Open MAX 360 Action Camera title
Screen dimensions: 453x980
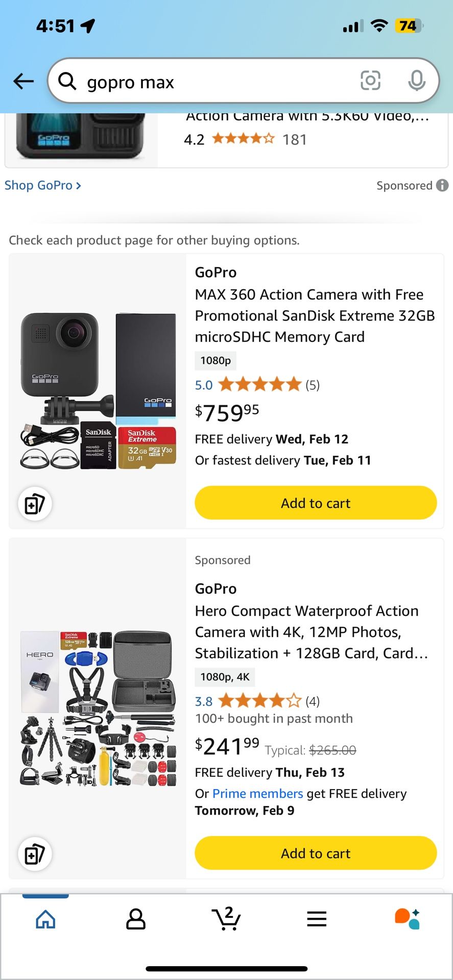[314, 315]
